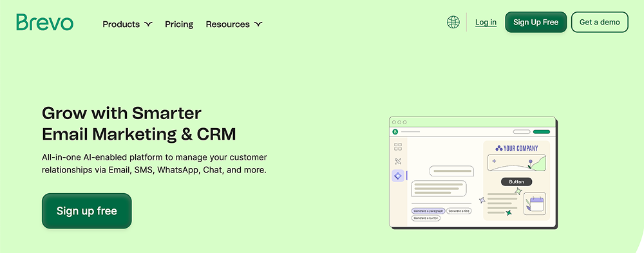
Task: Click the email editor hero illustration
Action: coord(473,173)
